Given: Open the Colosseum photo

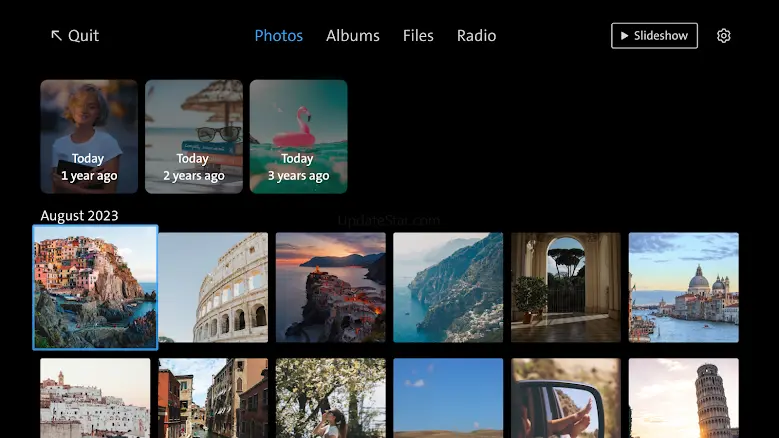Looking at the screenshot, I should (213, 288).
